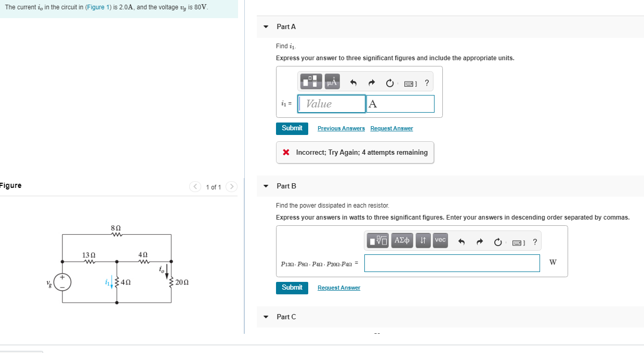Focus the Part B power answers field

[452, 263]
